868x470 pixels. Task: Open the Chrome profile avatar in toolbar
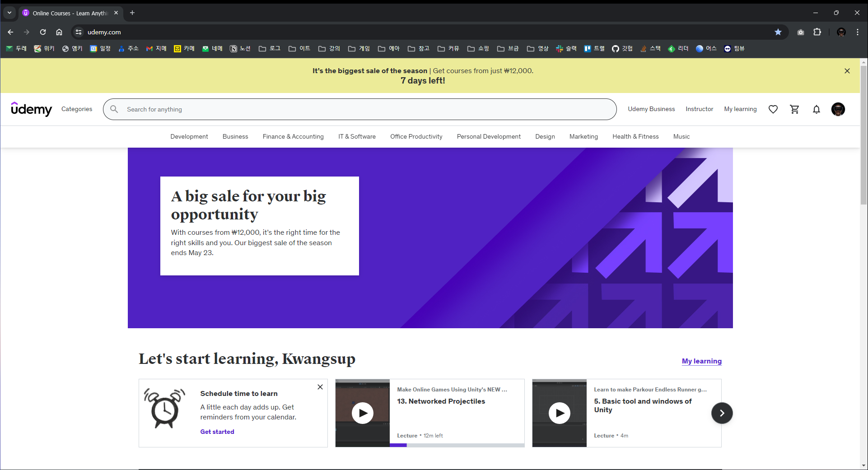pos(841,32)
